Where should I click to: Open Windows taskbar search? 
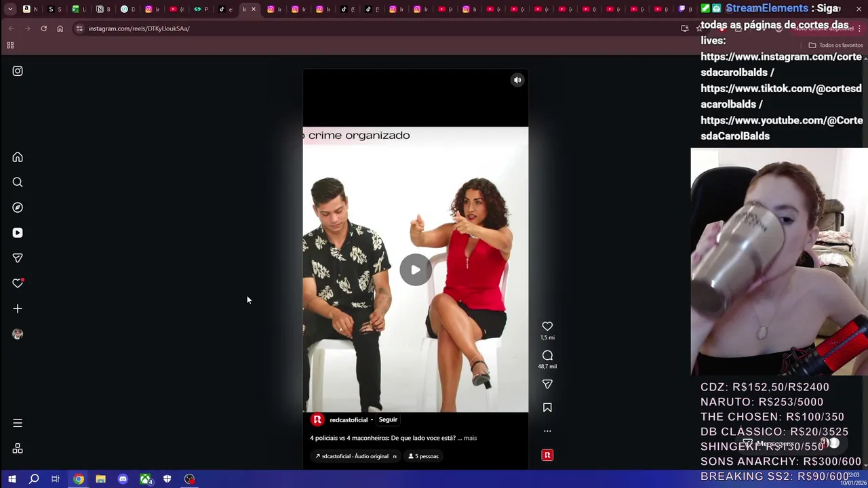click(34, 479)
